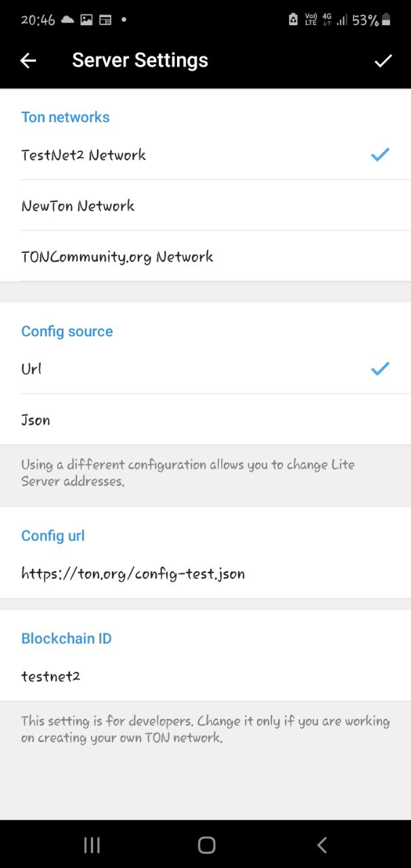Tap the Server Settings title
Viewport: 411px width, 868px height.
click(x=140, y=60)
